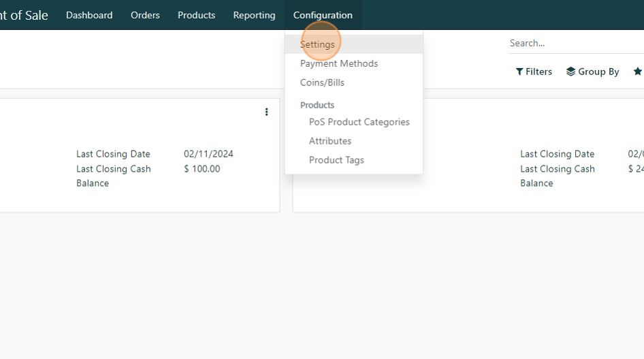Select the Attributes menu entry
Image resolution: width=644 pixels, height=359 pixels.
(x=330, y=141)
